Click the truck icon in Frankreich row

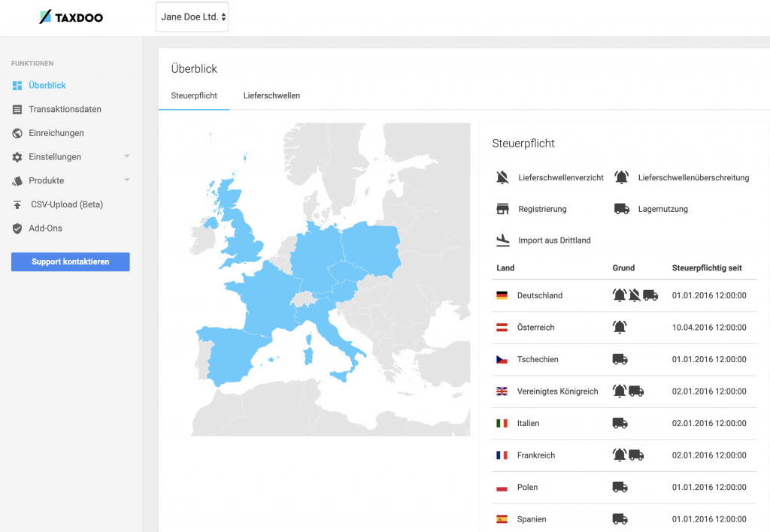636,455
